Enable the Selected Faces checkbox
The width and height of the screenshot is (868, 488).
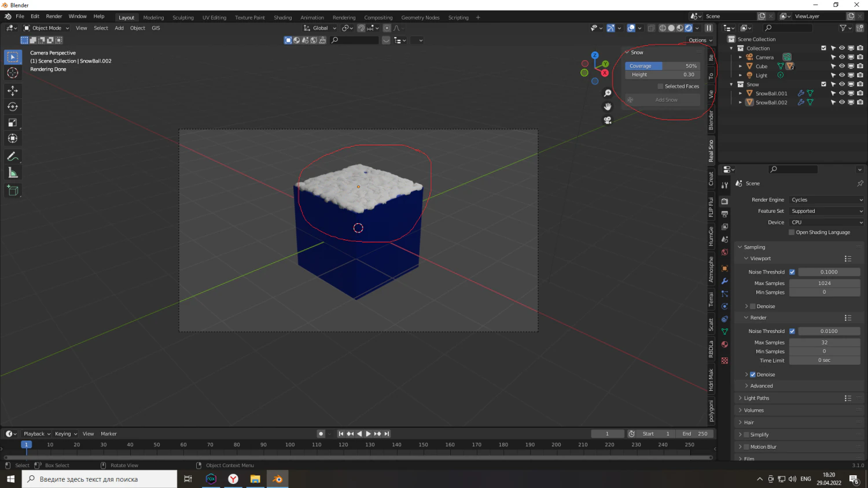[x=660, y=86]
